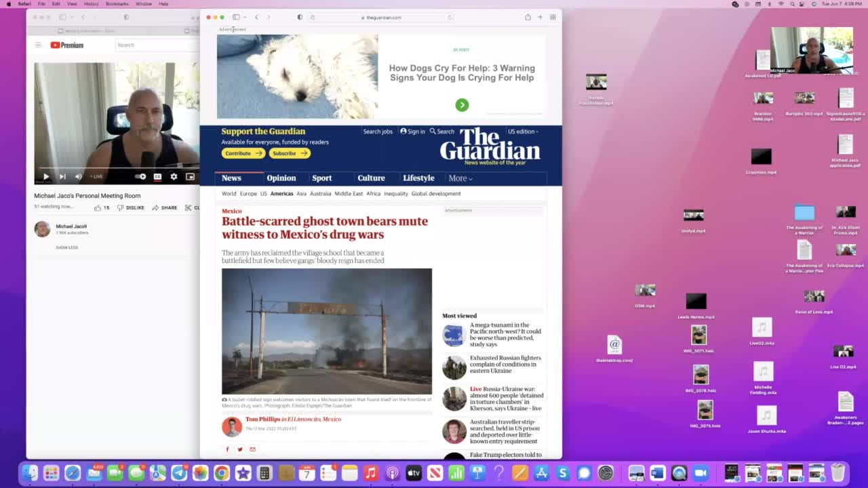Image resolution: width=868 pixels, height=488 pixels.
Task: Open Michael Jaco9 channel avatar
Action: coord(42,229)
